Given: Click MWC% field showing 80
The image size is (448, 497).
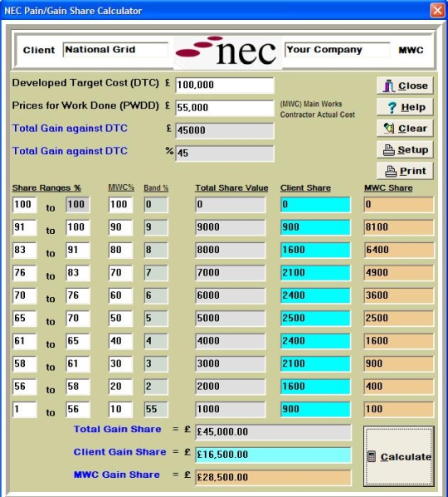Looking at the screenshot, I should [120, 250].
